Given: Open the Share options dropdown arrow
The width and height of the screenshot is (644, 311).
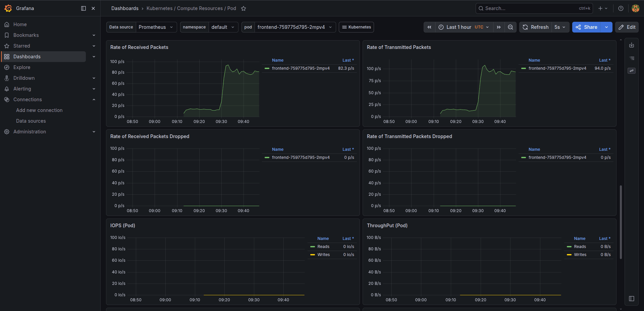Looking at the screenshot, I should [x=606, y=27].
